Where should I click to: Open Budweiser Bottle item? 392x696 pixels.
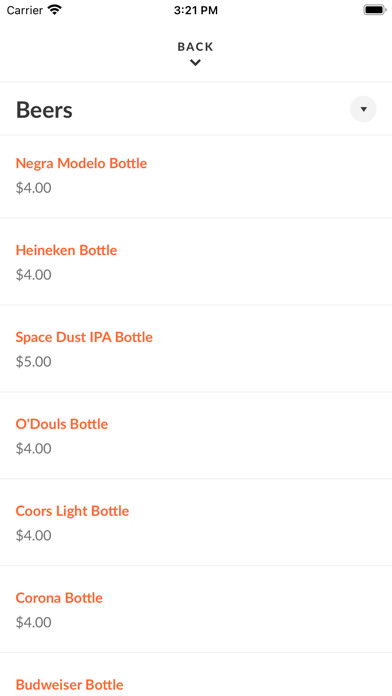69,685
